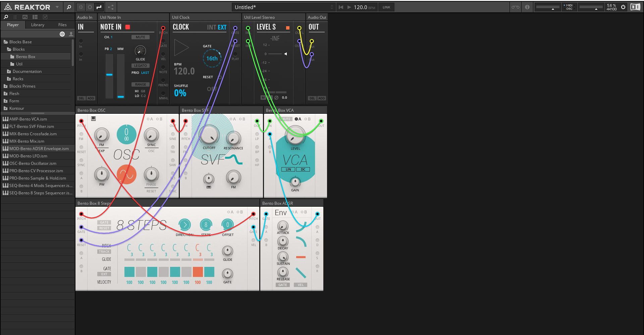Image resolution: width=644 pixels, height=335 pixels.
Task: Select OSC-Bento Oscillator.ism file
Action: point(38,163)
